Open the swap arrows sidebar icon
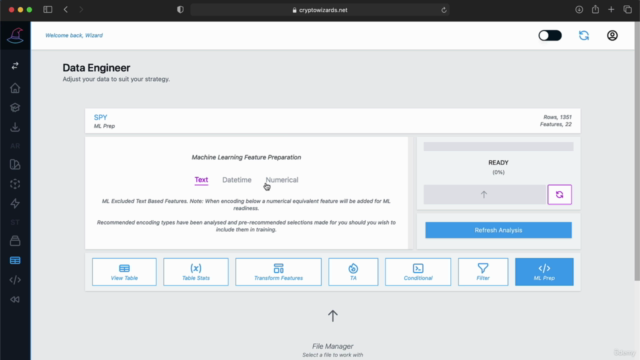The height and width of the screenshot is (360, 640). 15,66
